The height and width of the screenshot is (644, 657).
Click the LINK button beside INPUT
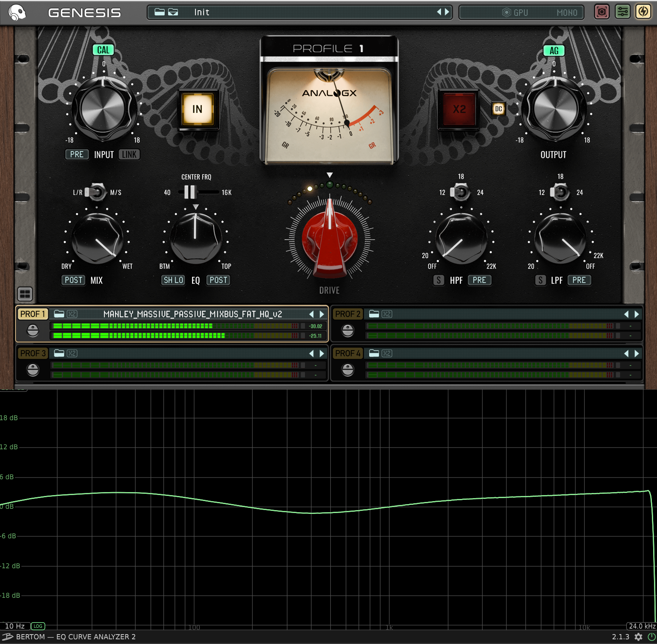pyautogui.click(x=129, y=154)
